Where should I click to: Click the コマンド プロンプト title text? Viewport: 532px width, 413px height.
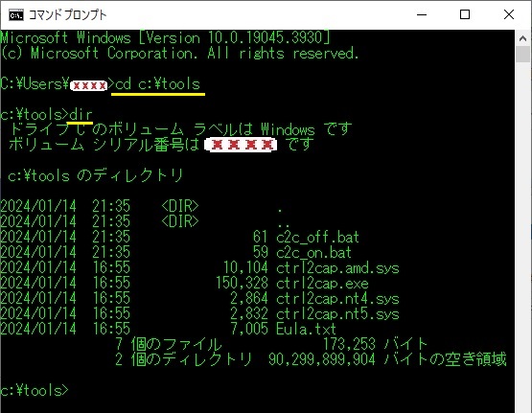point(67,15)
